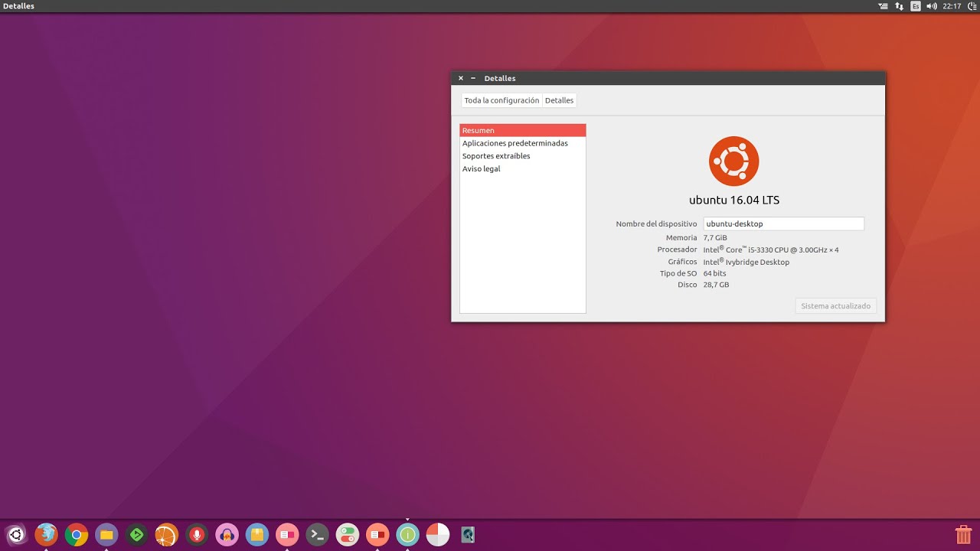
Task: Click the Memoria label
Action: (x=681, y=238)
